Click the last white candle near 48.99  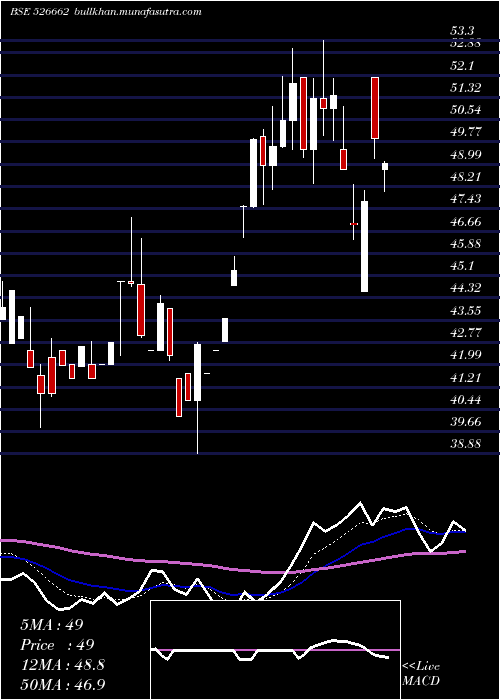click(385, 167)
